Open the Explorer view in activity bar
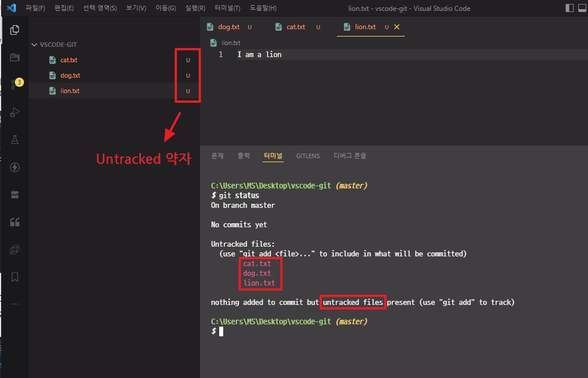This screenshot has height=378, width=588. (15, 30)
